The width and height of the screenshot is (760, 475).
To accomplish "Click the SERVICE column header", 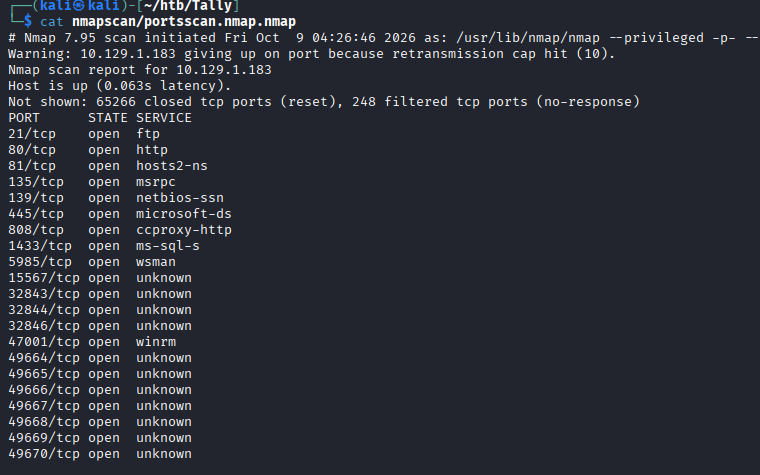I will point(164,118).
